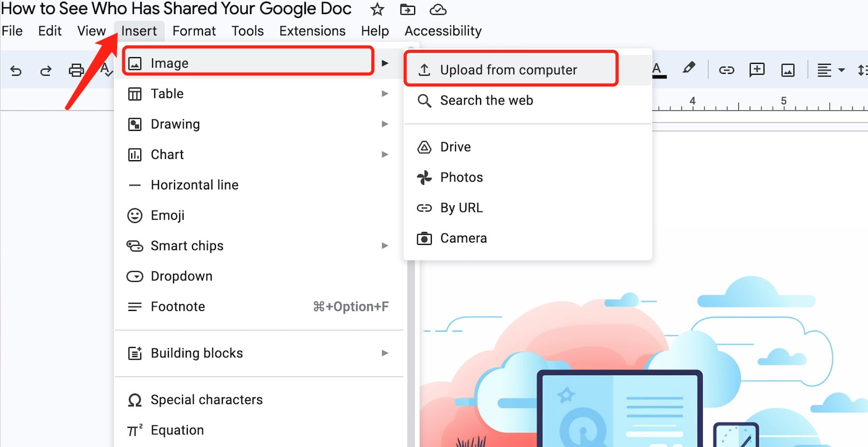The width and height of the screenshot is (868, 447).
Task: Select Upload from computer
Action: (528, 70)
